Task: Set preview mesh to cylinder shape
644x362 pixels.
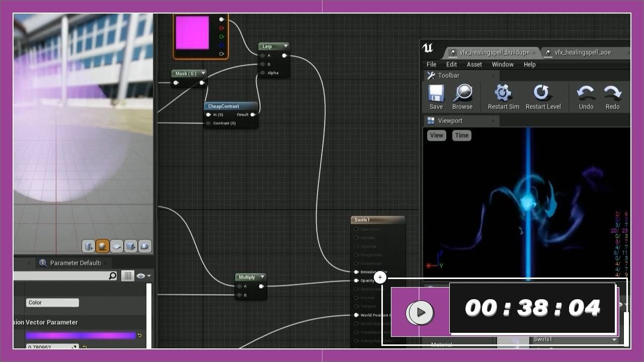Action: (89, 246)
